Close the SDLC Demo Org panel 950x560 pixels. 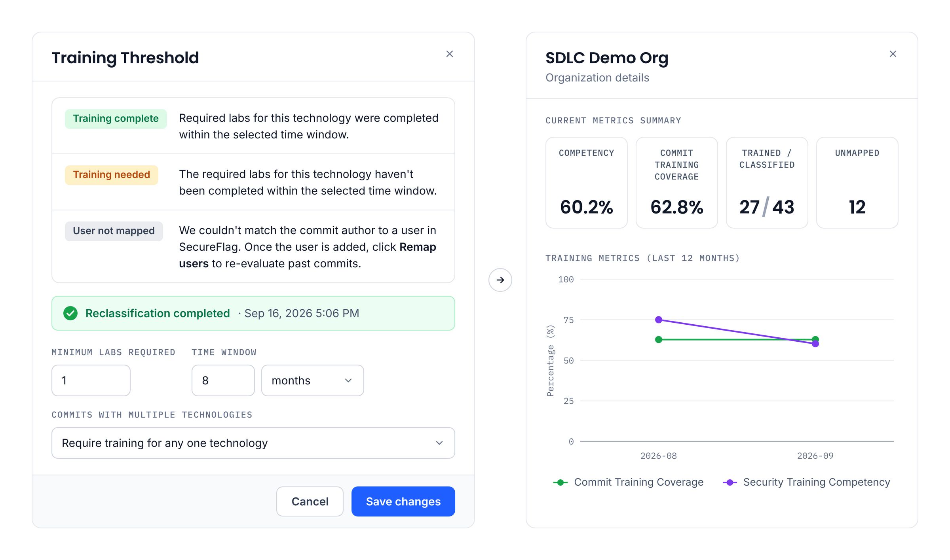[x=893, y=54]
